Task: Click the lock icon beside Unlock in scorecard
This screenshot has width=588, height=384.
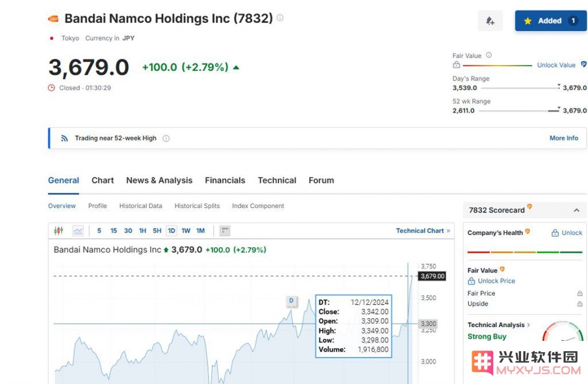Action: pos(555,233)
